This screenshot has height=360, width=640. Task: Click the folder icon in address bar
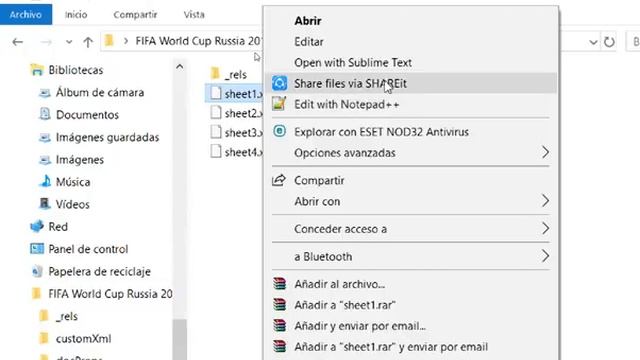109,41
